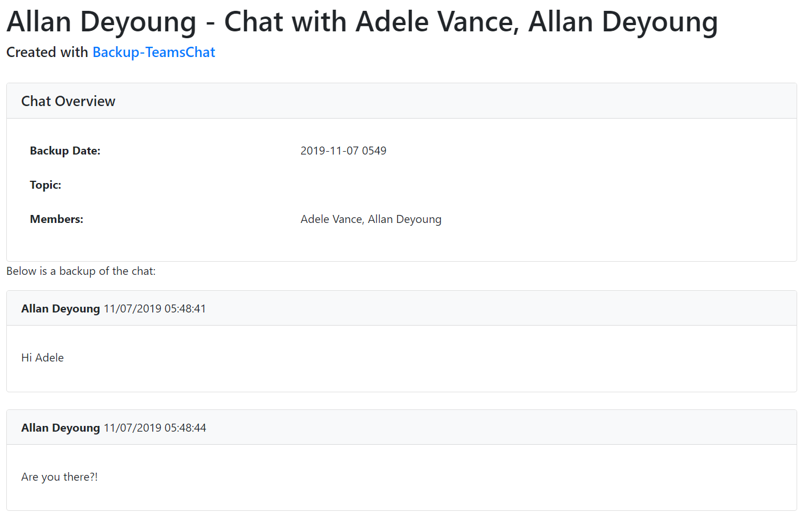Select the Backup Date label
Screen dimensions: 812x524
(x=65, y=151)
